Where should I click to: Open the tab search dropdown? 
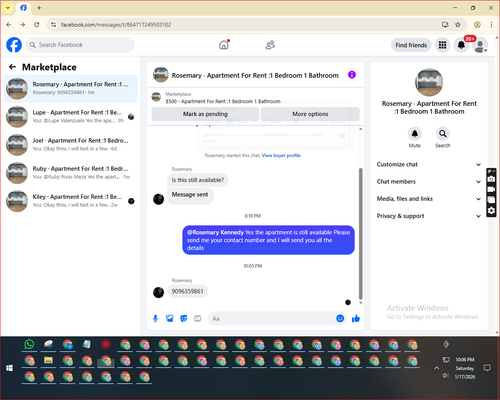pyautogui.click(x=8, y=8)
